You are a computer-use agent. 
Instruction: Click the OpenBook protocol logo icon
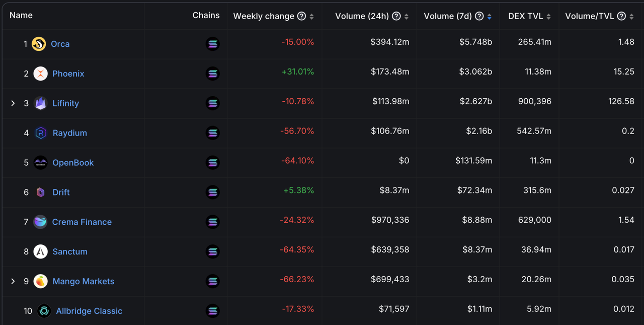40,163
